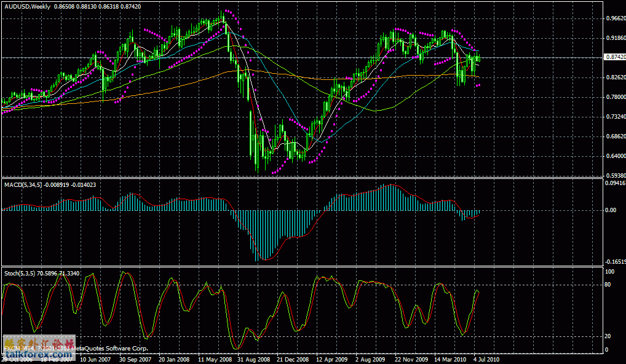Click MACD axis value -0.16519

(615, 262)
